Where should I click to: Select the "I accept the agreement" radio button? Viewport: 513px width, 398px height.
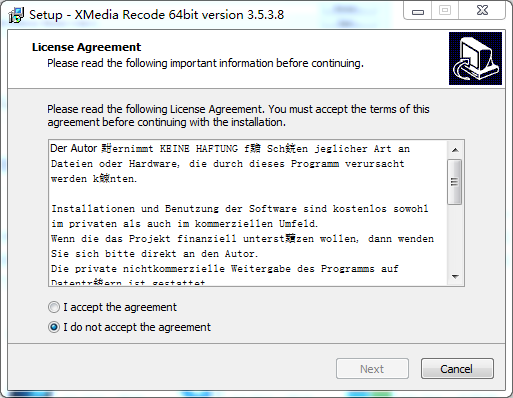(54, 307)
